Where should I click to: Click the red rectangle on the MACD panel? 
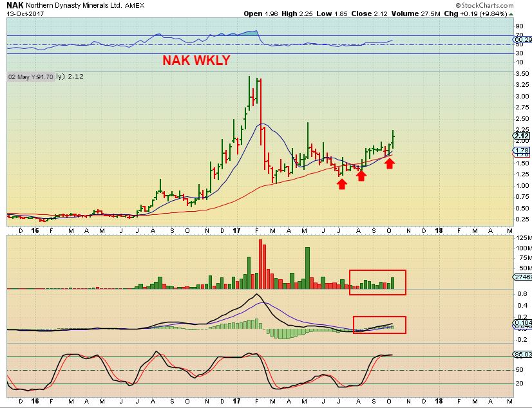coord(379,324)
